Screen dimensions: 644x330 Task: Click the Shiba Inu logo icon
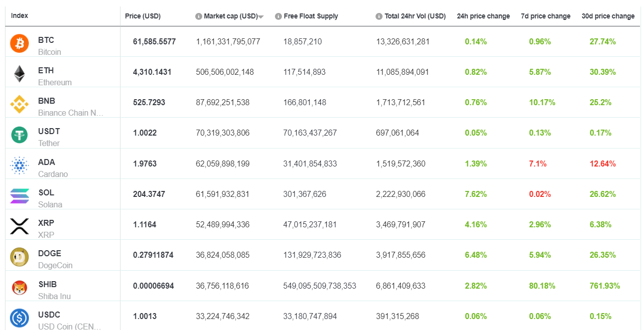19,288
